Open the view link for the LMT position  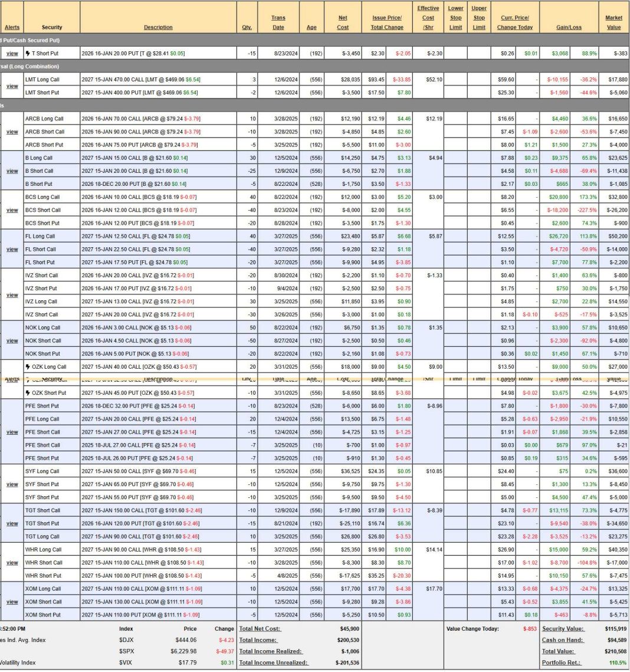[x=12, y=86]
